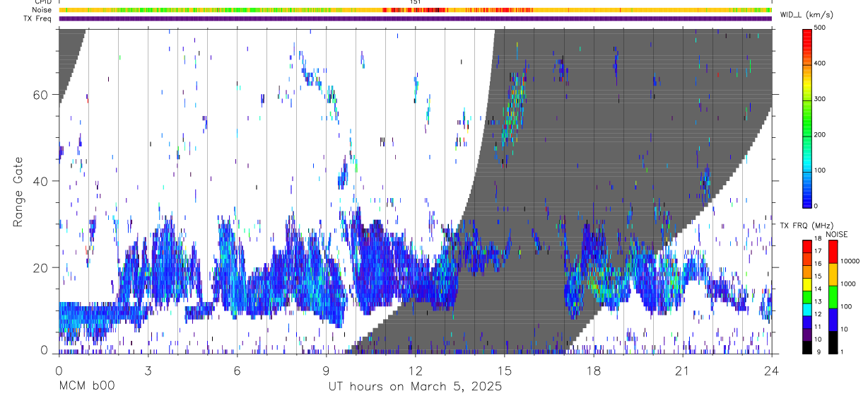Image resolution: width=868 pixels, height=401 pixels.
Task: Click x-axis tick label 18
Action: coord(593,371)
